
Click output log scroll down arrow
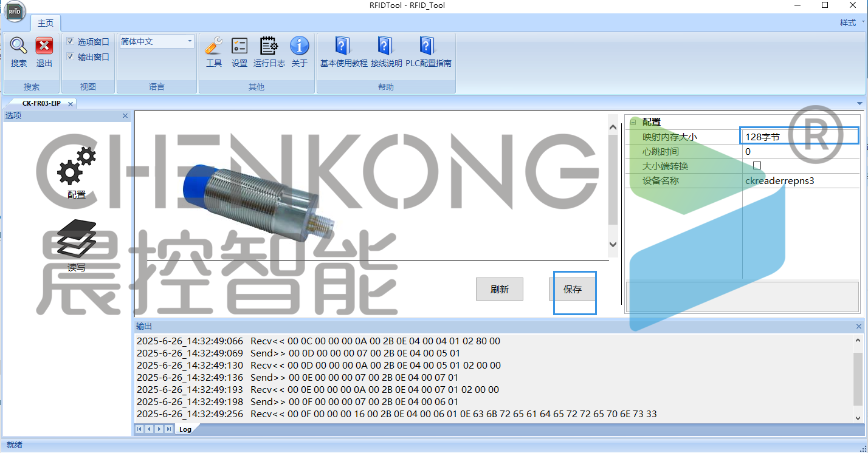(858, 418)
